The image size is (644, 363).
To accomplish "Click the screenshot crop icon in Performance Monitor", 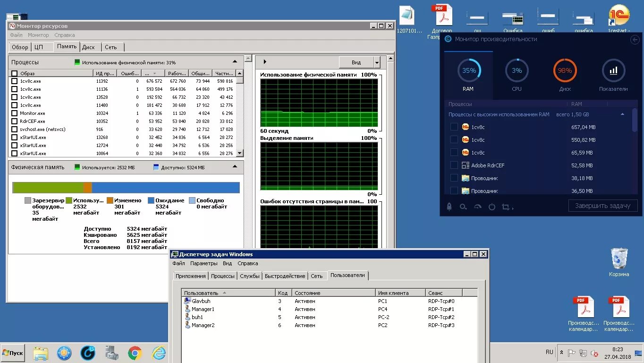I will pyautogui.click(x=505, y=207).
